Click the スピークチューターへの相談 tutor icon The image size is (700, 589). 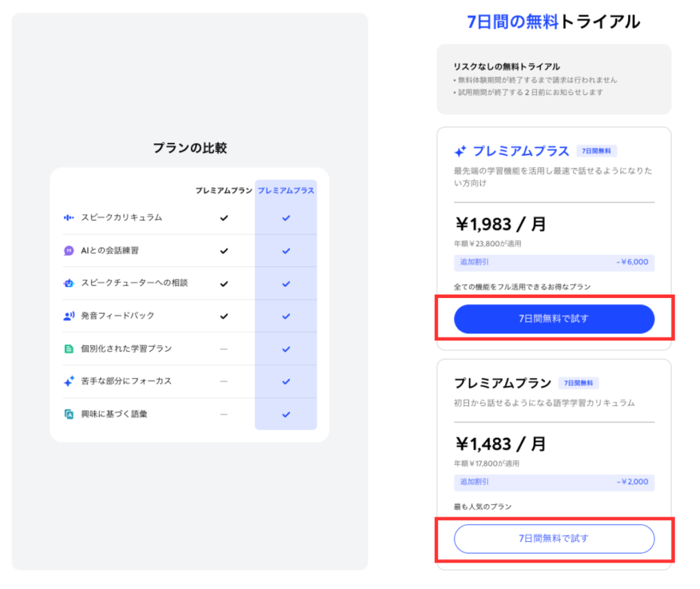(x=68, y=284)
